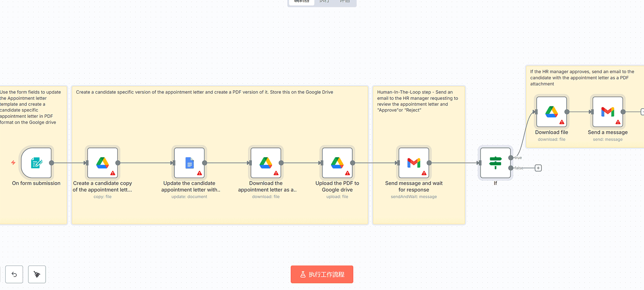This screenshot has height=290, width=644.
Task: Click the red lightning trigger indicator
Action: [x=13, y=163]
